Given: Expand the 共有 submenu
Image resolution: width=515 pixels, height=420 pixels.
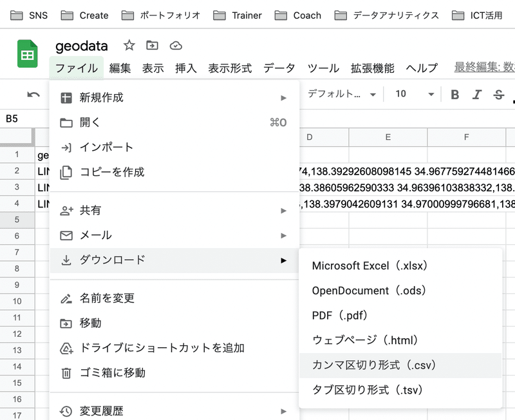Looking at the screenshot, I should (x=174, y=211).
